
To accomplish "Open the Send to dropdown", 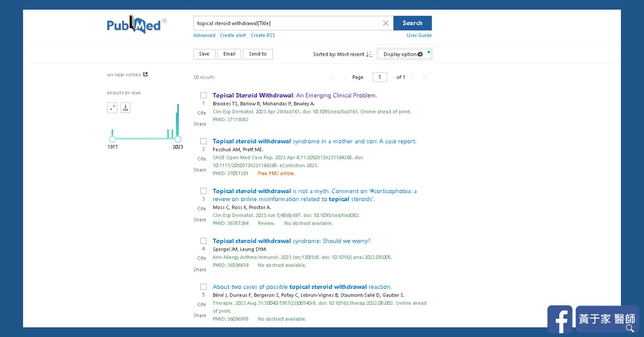I will pyautogui.click(x=258, y=54).
